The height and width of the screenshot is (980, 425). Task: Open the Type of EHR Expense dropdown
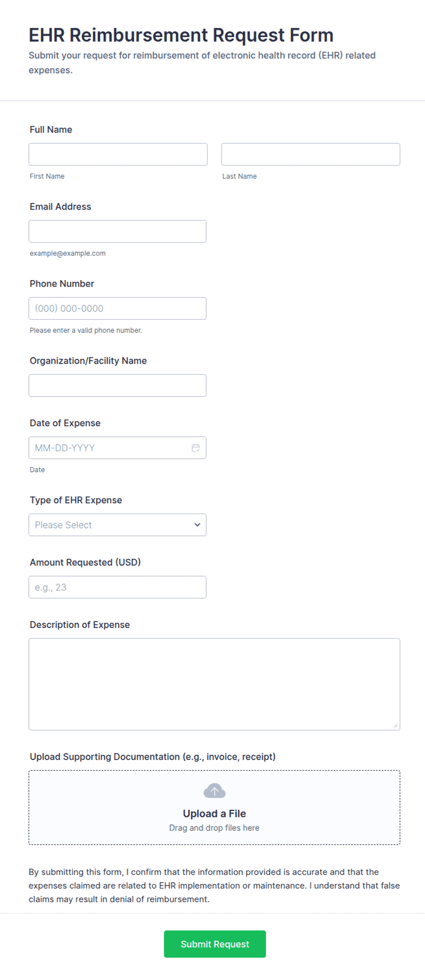(x=110, y=525)
